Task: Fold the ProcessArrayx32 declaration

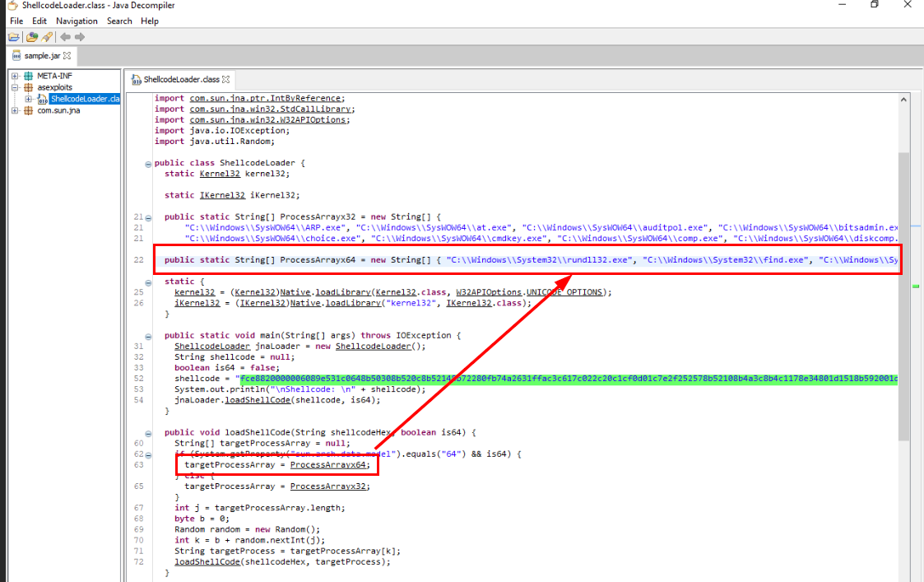Action: point(148,217)
